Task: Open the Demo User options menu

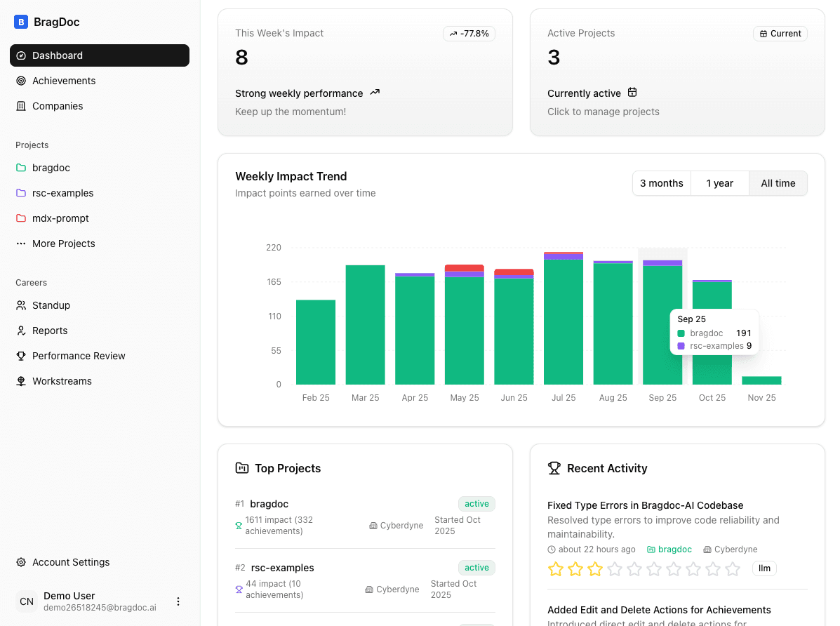Action: click(x=178, y=601)
